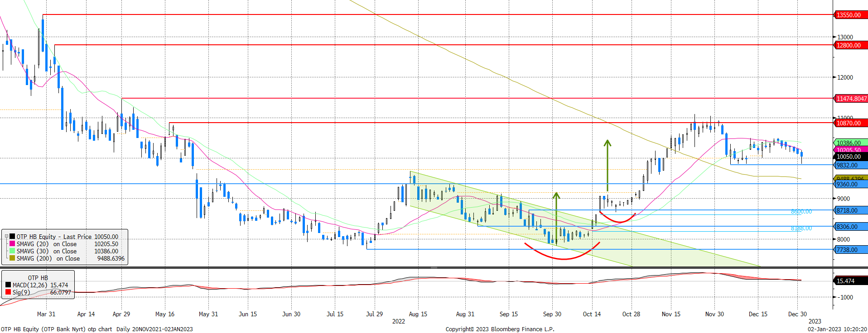Viewport: 868px width, 333px height.
Task: Click the 'Aug 31' date axis label
Action: (465, 314)
